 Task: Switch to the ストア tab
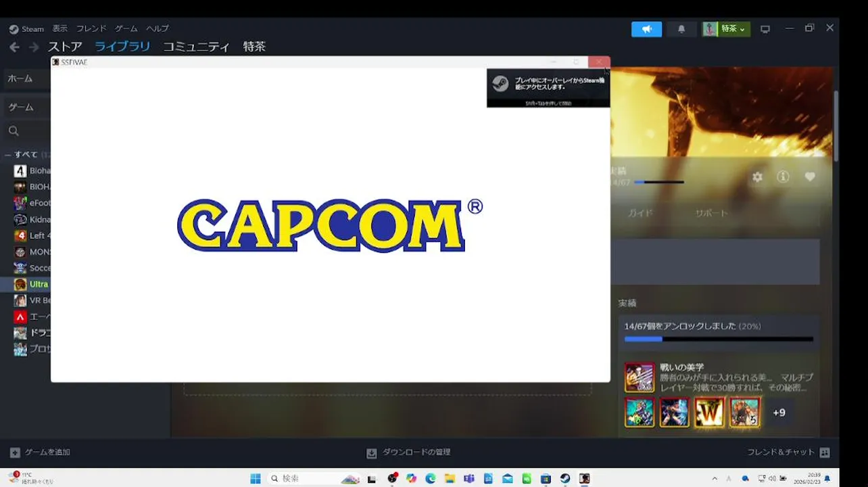[65, 47]
